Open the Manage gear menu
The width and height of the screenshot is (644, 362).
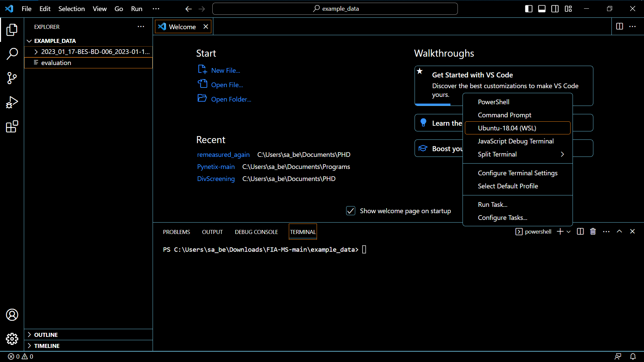click(12, 339)
